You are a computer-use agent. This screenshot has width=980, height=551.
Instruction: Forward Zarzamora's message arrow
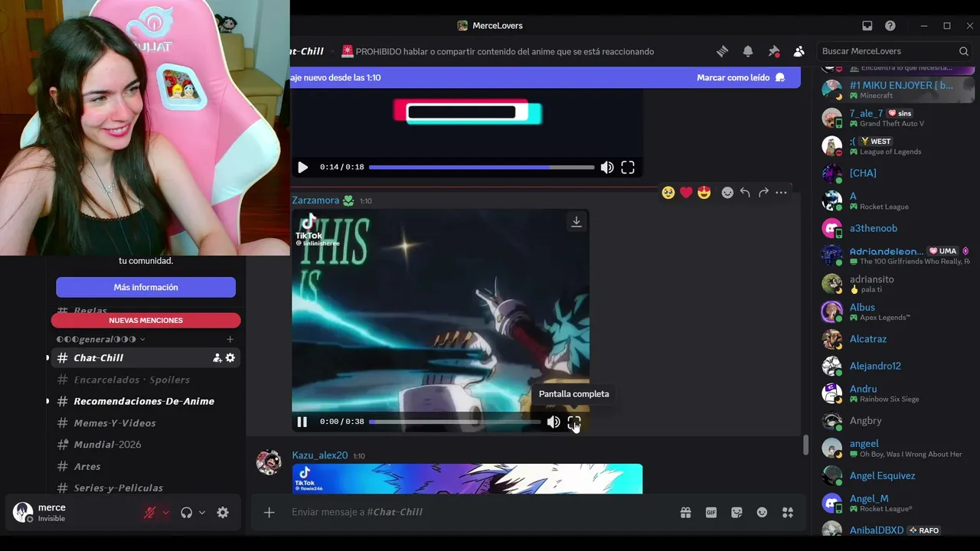tap(763, 193)
